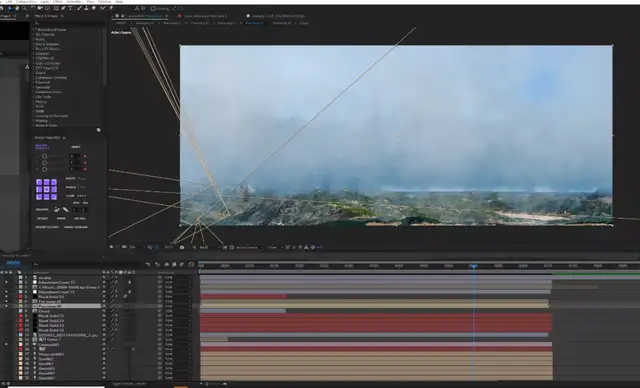Image resolution: width=640 pixels, height=388 pixels.
Task: Open the timeline Graph Editor
Action: tap(191, 264)
